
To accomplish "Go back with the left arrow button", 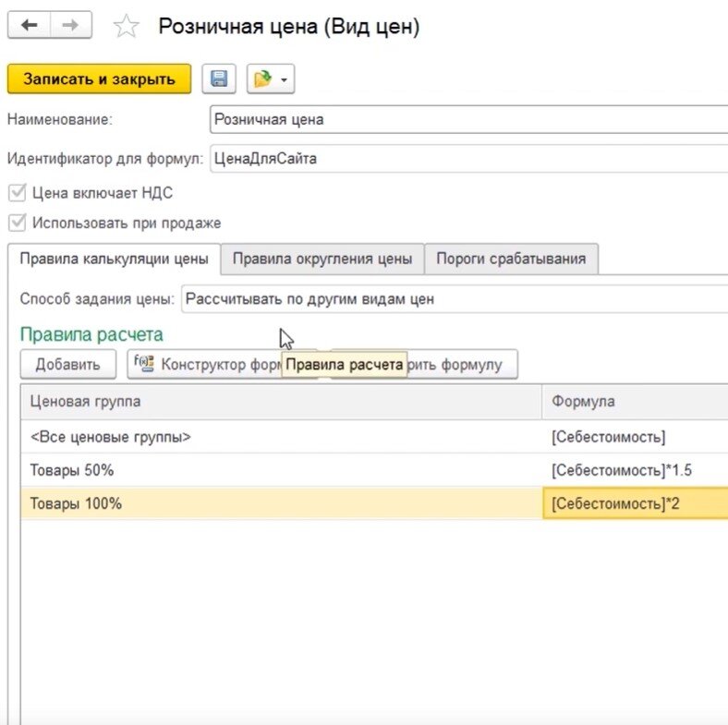I will click(x=30, y=25).
